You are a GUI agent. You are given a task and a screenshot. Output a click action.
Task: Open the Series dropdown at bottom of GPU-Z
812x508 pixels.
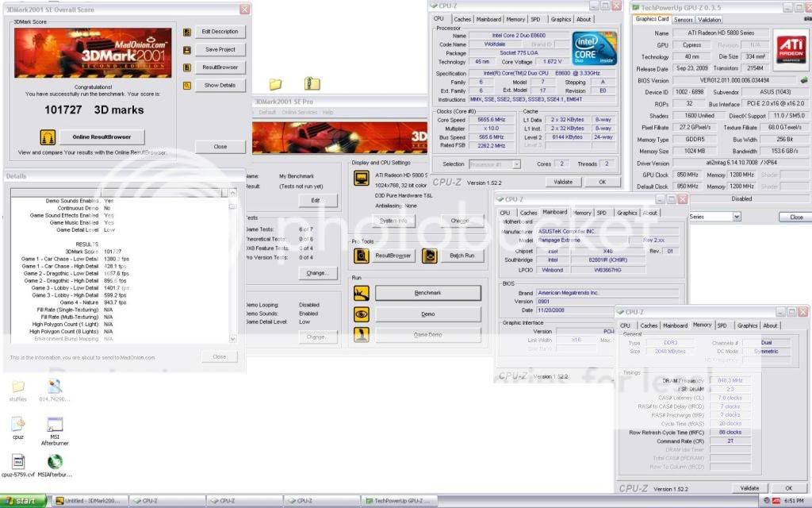(x=737, y=217)
